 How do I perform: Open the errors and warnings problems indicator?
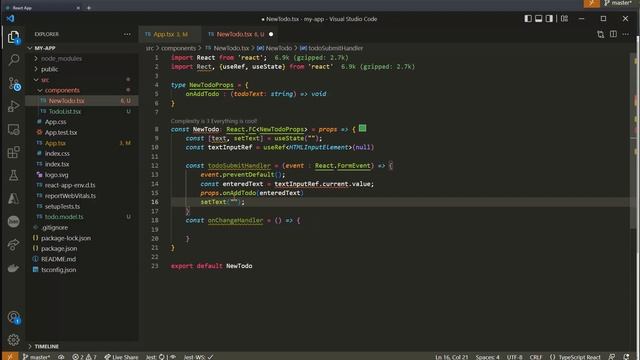click(84, 357)
